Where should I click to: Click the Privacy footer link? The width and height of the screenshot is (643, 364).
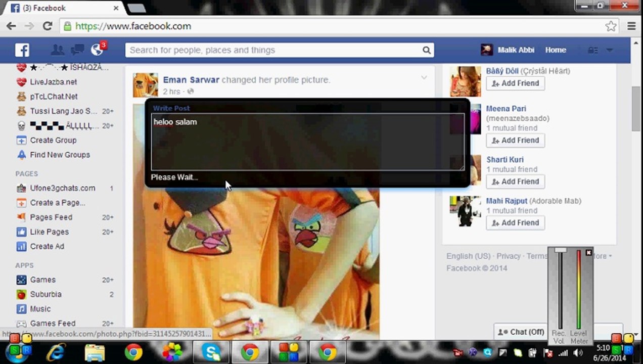tap(509, 256)
